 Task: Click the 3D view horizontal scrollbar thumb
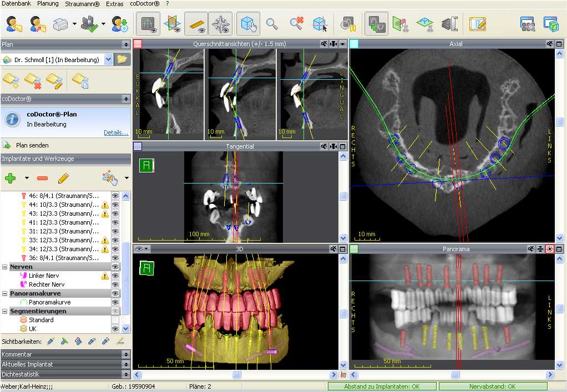(x=236, y=375)
